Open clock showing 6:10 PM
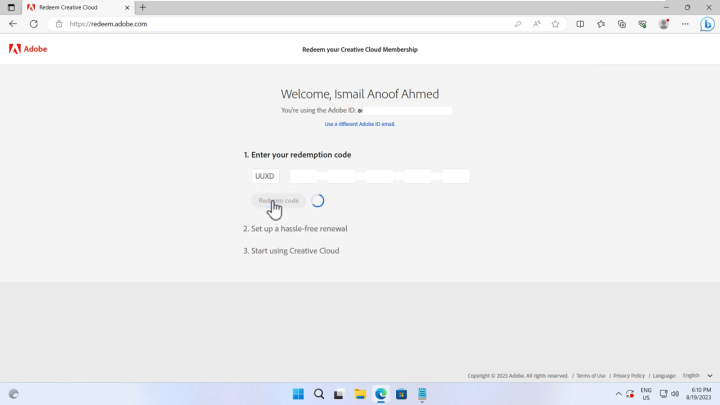 (x=698, y=394)
